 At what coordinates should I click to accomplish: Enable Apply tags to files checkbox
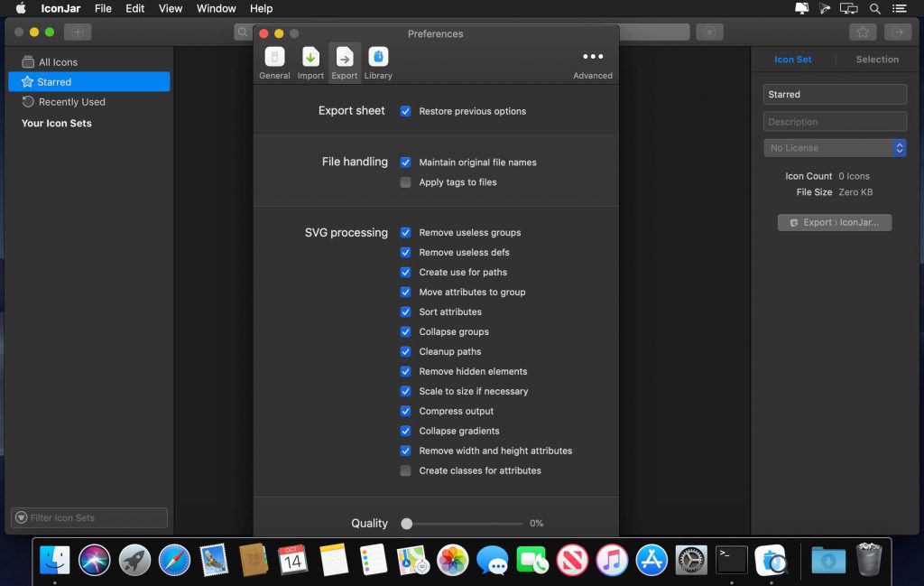[406, 182]
